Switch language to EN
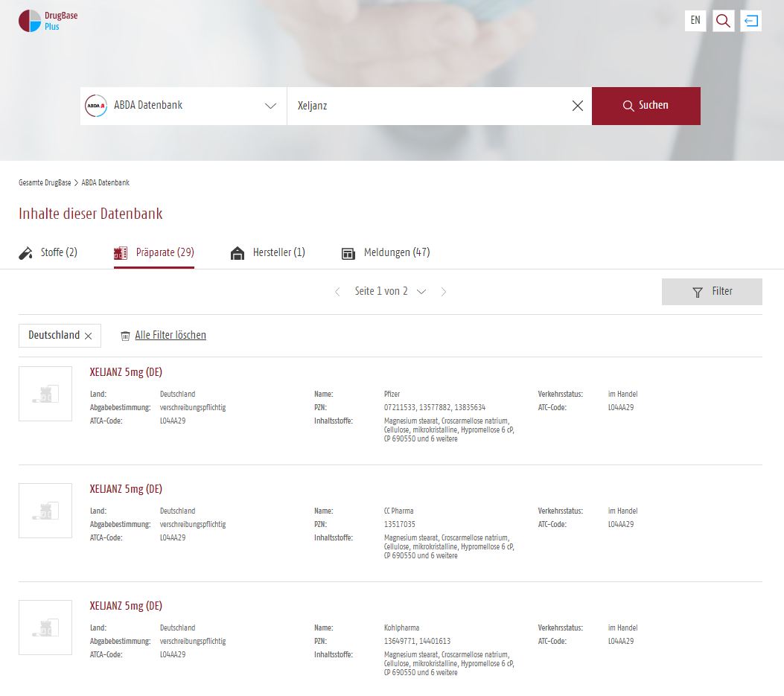Image resolution: width=784 pixels, height=696 pixels. tap(695, 21)
